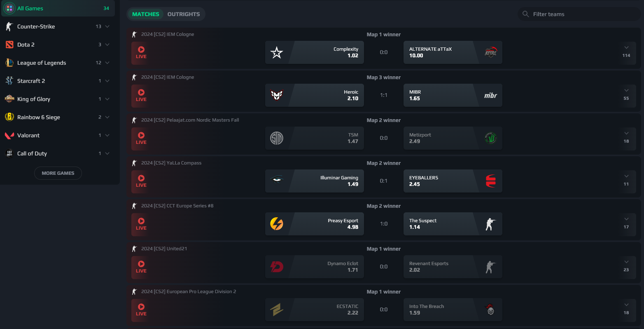Screen dimensions: 644x329
Task: Click the All Games grid icon
Action: (x=9, y=8)
